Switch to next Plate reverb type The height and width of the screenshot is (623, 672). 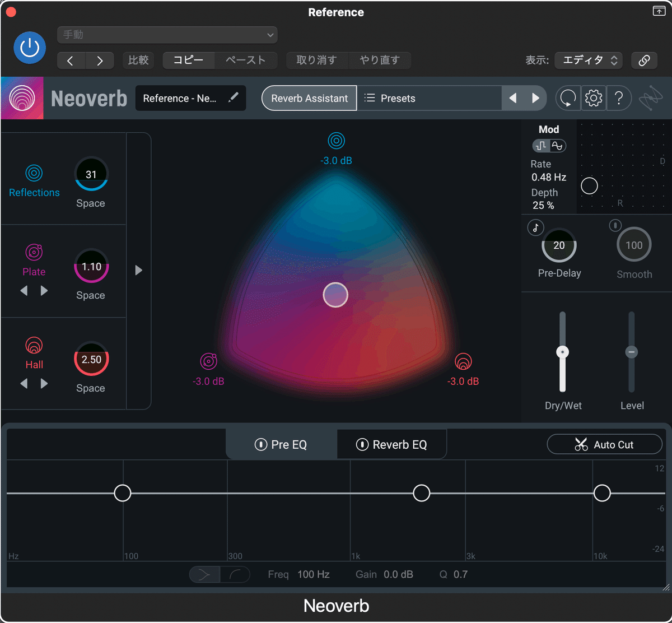[x=44, y=290]
